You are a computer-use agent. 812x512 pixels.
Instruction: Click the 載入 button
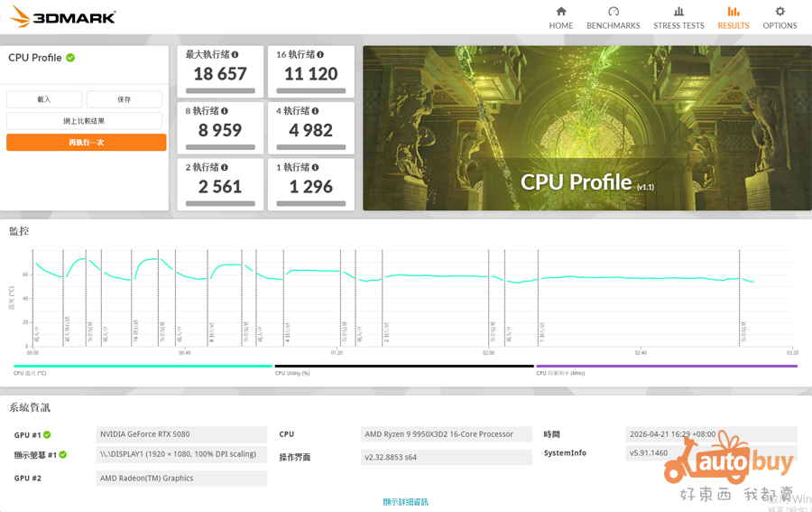pyautogui.click(x=44, y=99)
